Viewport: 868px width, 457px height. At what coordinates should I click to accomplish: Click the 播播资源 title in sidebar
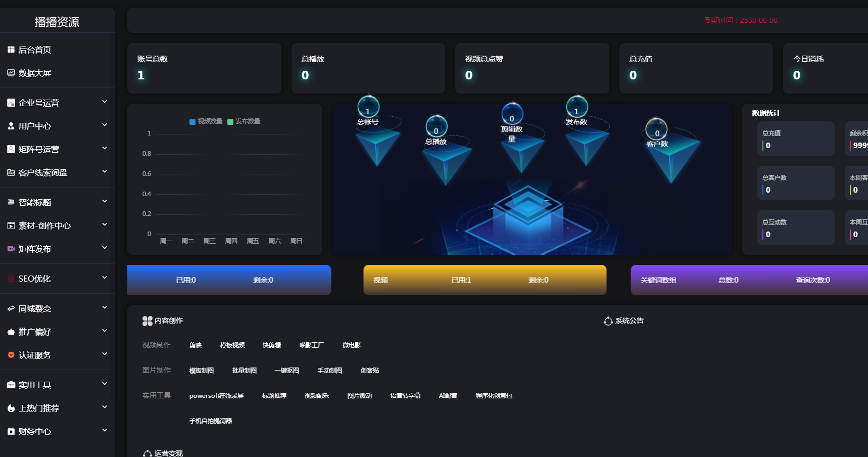tap(57, 22)
